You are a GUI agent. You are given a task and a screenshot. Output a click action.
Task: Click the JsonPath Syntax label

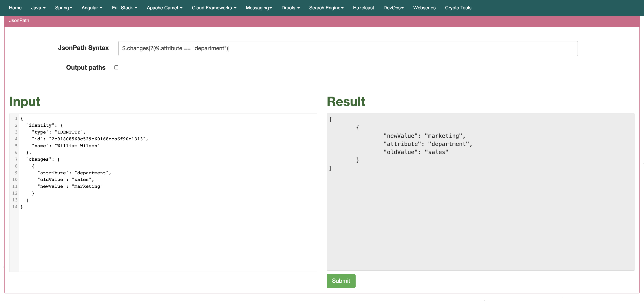[x=83, y=48]
